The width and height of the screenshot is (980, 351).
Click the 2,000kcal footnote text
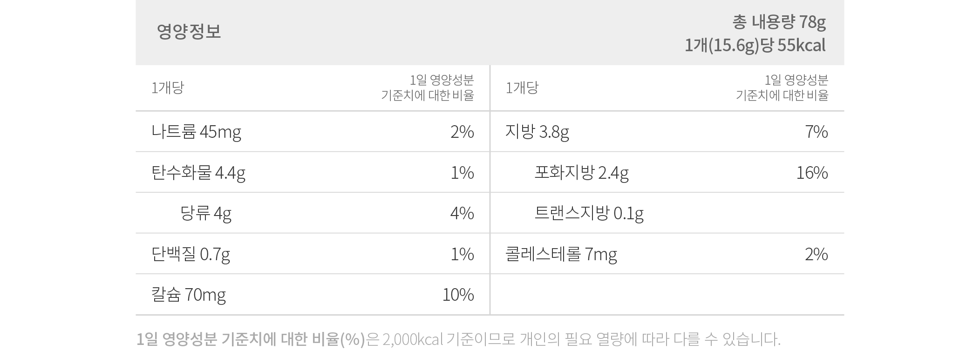point(412,339)
